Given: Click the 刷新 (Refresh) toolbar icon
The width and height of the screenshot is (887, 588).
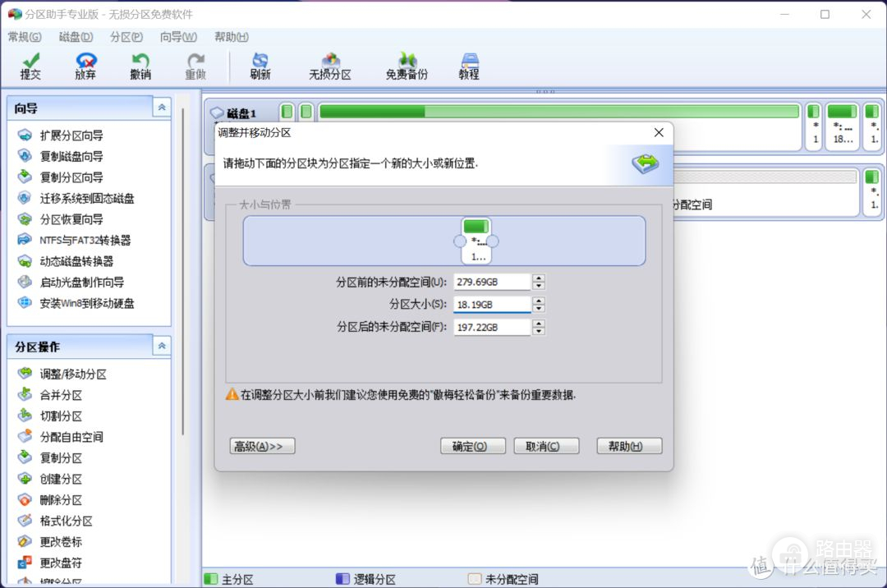Looking at the screenshot, I should (260, 66).
